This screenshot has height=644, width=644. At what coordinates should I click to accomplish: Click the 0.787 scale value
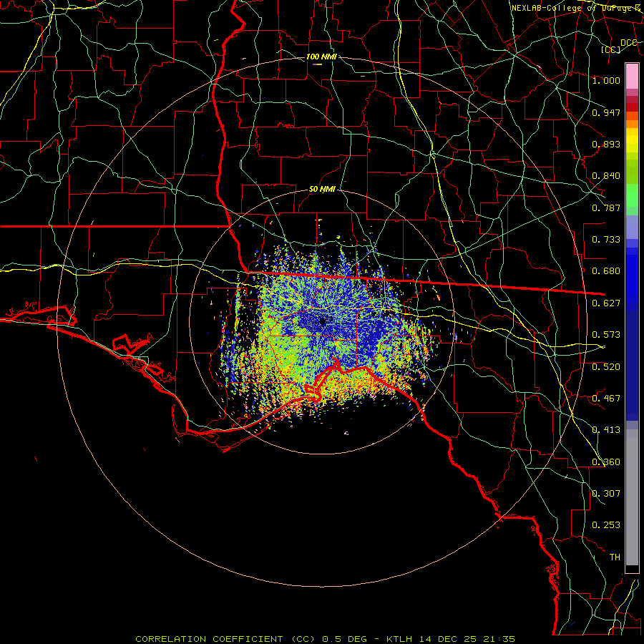coord(606,208)
